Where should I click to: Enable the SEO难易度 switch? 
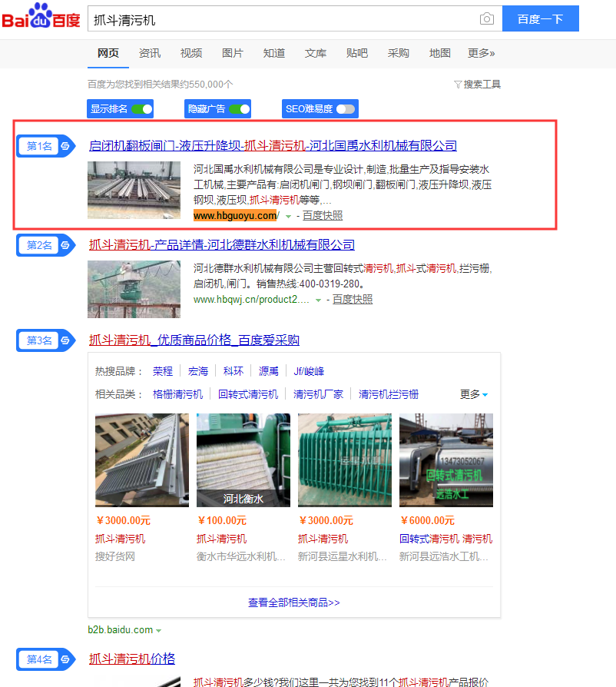click(x=346, y=108)
